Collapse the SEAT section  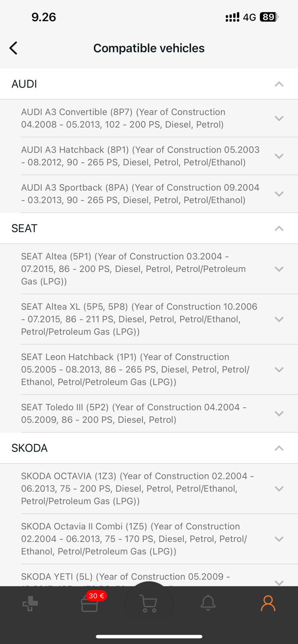click(x=279, y=229)
